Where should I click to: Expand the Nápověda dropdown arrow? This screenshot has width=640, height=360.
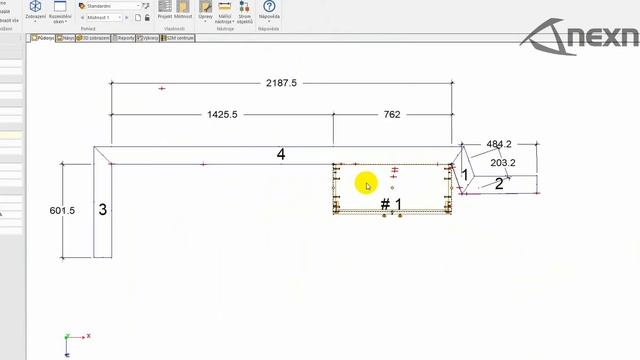[269, 22]
